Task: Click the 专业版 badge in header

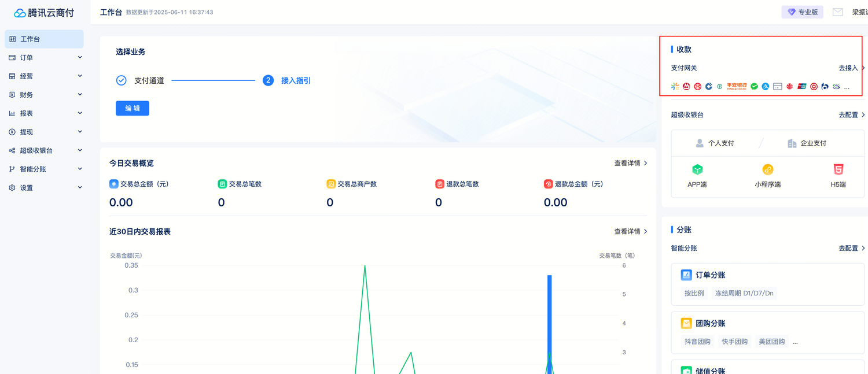Action: coord(802,12)
